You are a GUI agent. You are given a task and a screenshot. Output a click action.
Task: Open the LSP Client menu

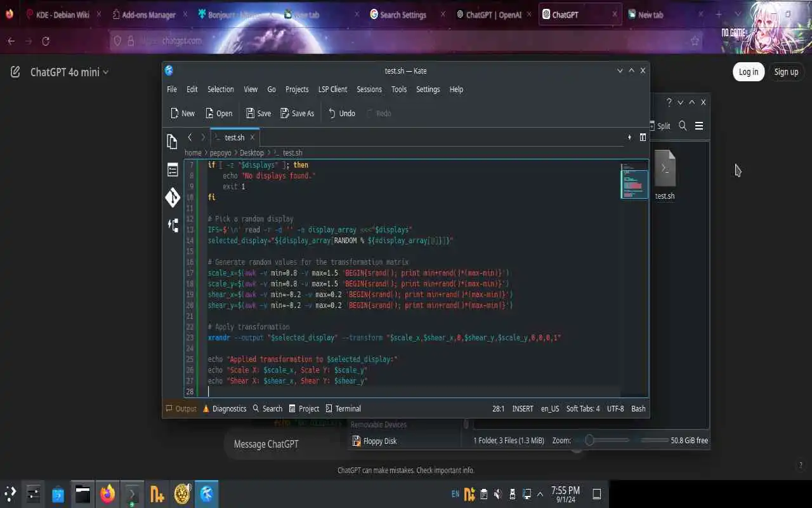332,90
